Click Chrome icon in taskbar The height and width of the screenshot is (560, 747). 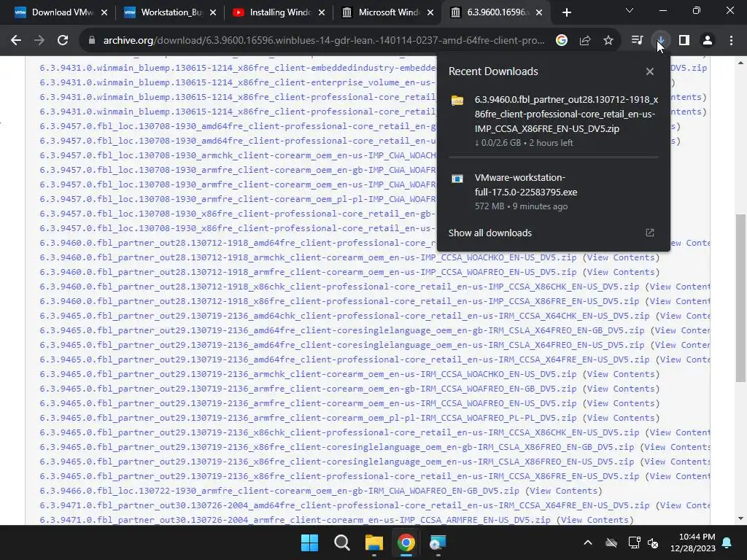click(x=406, y=542)
